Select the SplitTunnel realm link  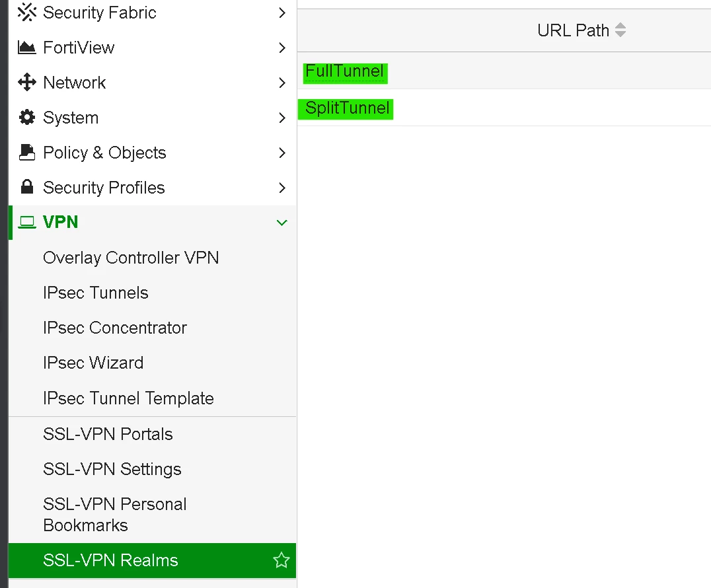pyautogui.click(x=347, y=108)
